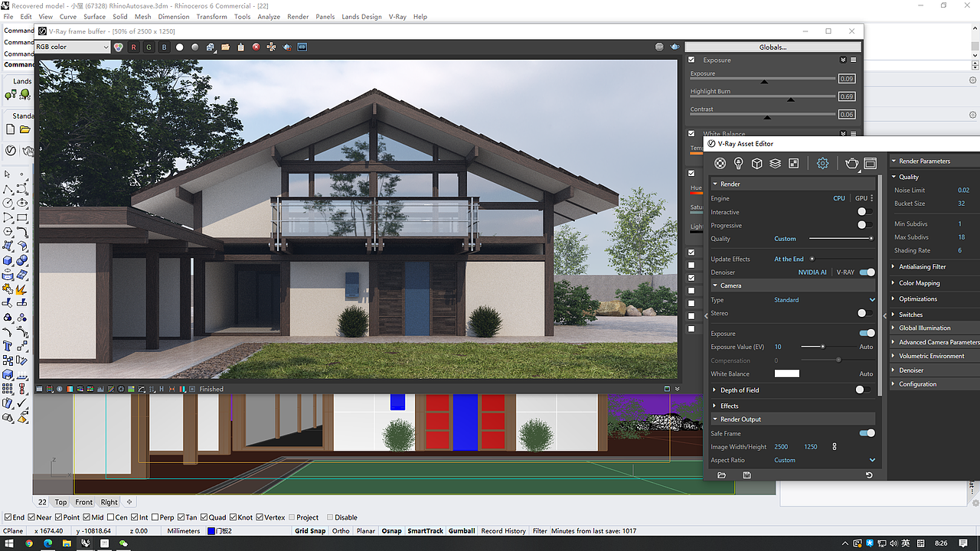The image size is (980, 551).
Task: Start a render with the teapot icon
Action: tap(851, 163)
